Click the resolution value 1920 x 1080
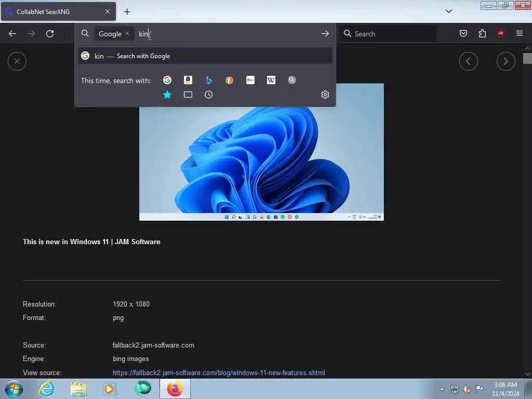This screenshot has width=532, height=399. pos(131,304)
